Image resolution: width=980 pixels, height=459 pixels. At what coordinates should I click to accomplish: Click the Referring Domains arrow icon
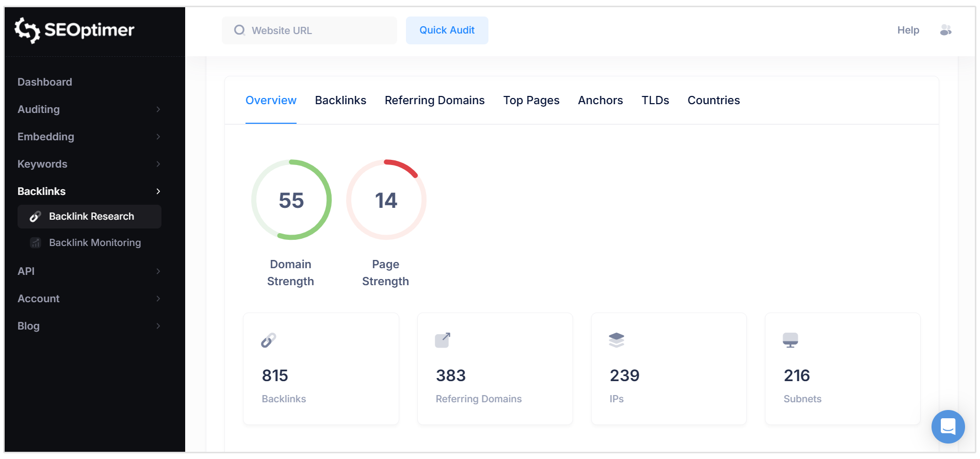pos(443,340)
